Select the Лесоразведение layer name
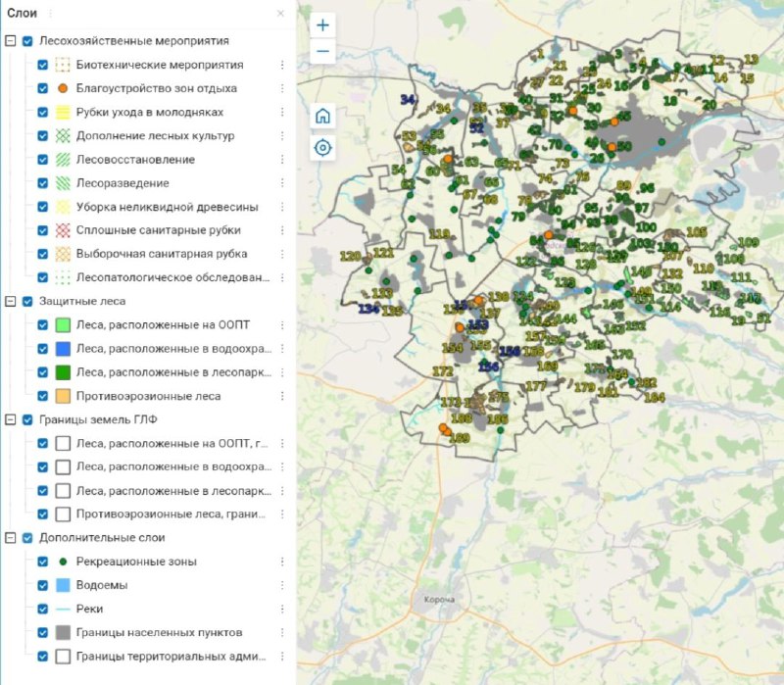The width and height of the screenshot is (784, 685). click(122, 183)
